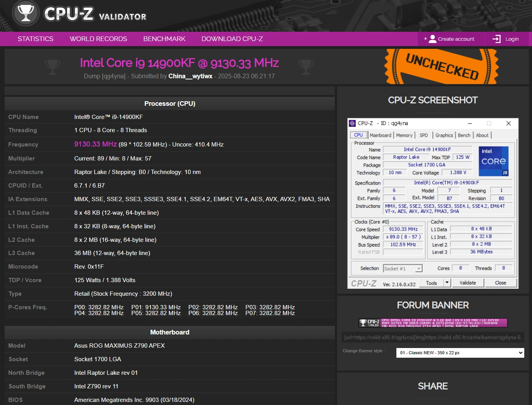Open submitter China__wytiwx profile link

[190, 76]
